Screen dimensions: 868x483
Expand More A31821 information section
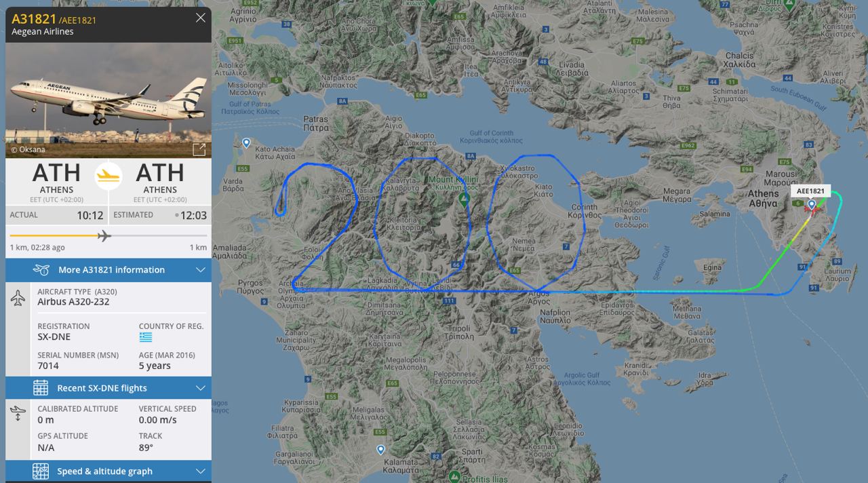click(x=108, y=270)
